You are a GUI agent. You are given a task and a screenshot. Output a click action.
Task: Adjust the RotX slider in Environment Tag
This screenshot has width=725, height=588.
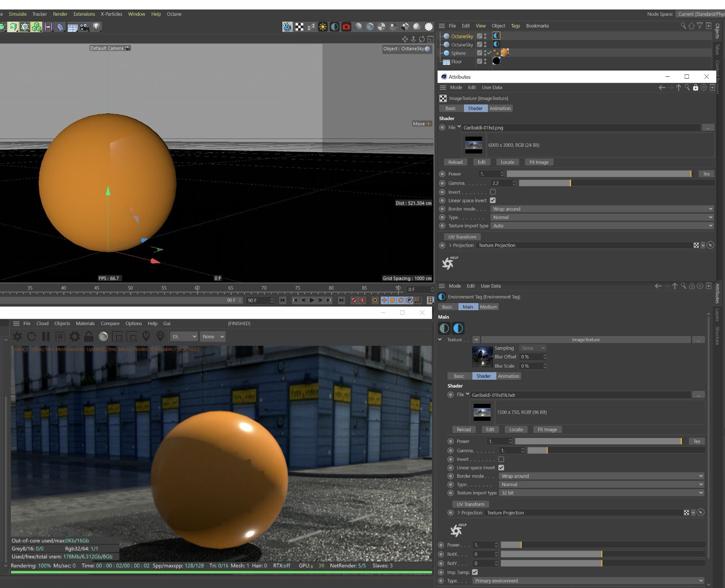point(603,554)
